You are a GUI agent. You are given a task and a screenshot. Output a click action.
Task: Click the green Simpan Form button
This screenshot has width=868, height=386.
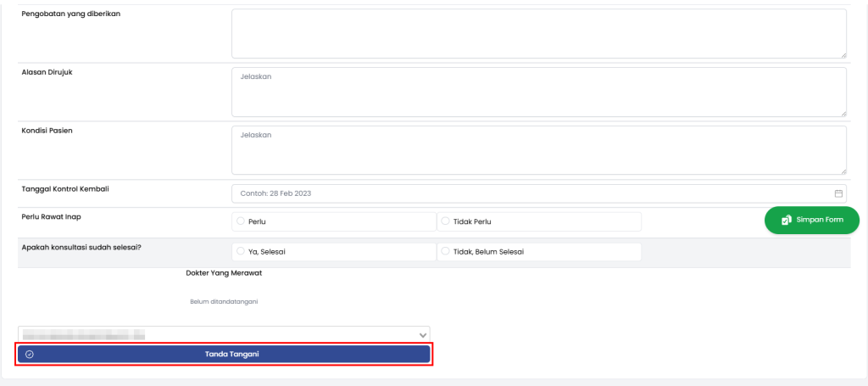point(811,220)
